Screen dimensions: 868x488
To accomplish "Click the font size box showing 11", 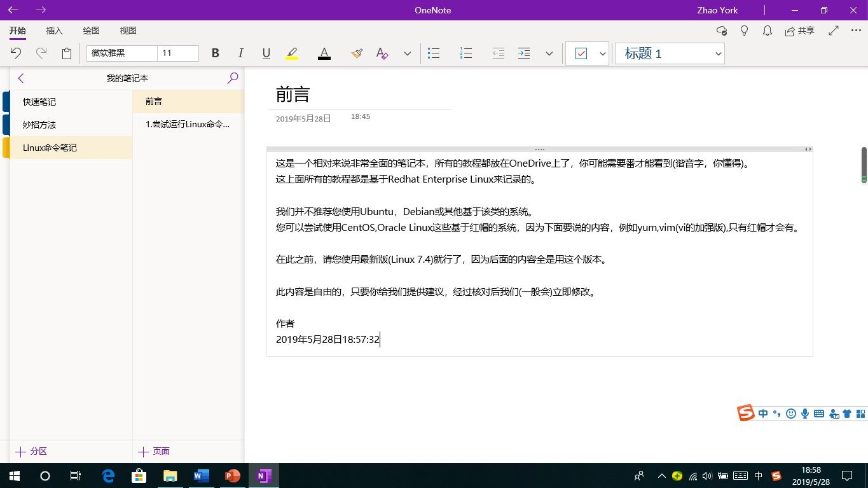I will tap(178, 53).
